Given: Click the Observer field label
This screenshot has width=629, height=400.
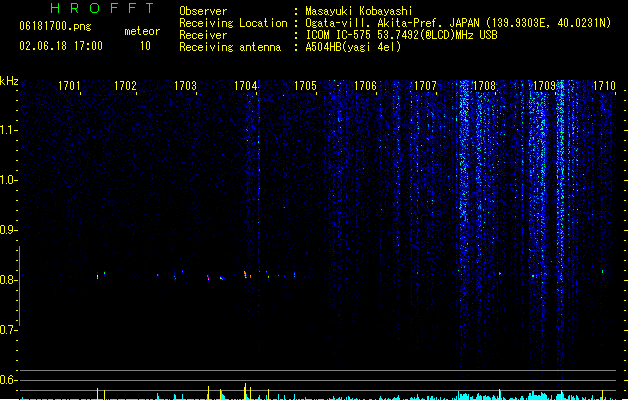Looking at the screenshot, I should click(203, 11).
